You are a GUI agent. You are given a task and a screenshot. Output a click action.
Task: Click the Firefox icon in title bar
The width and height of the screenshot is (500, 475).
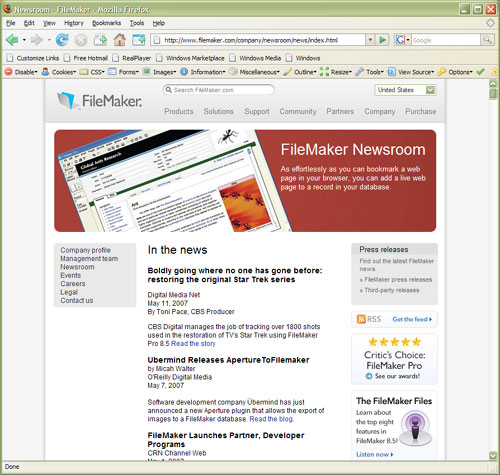point(8,9)
